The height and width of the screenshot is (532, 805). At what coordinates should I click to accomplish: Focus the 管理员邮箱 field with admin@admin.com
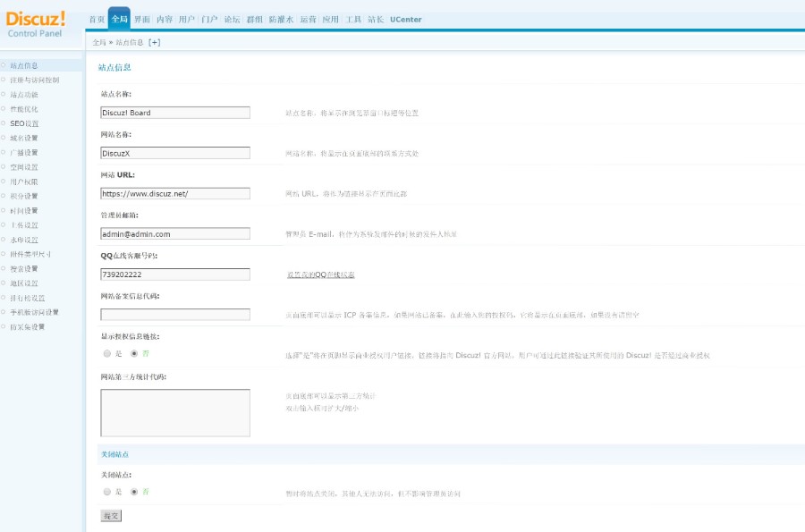175,234
